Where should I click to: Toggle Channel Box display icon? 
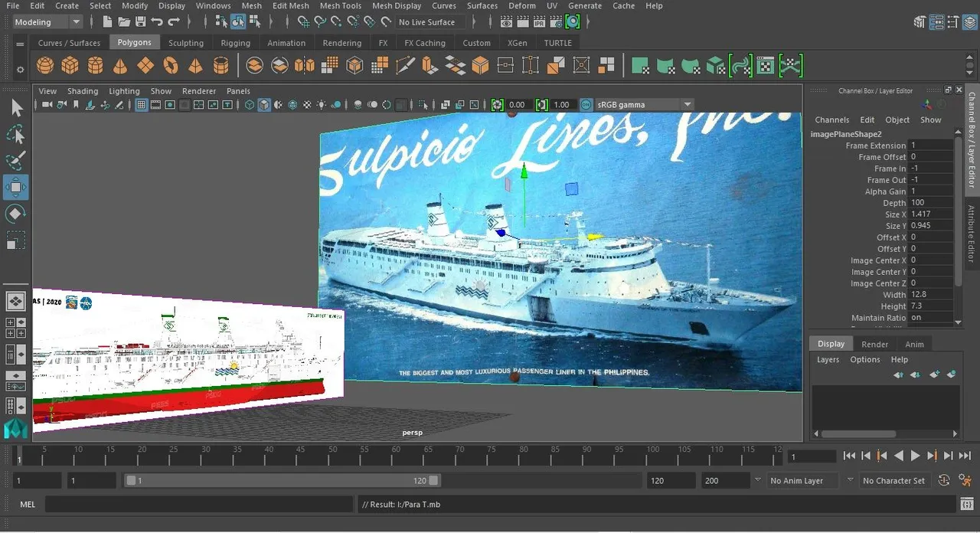969,22
